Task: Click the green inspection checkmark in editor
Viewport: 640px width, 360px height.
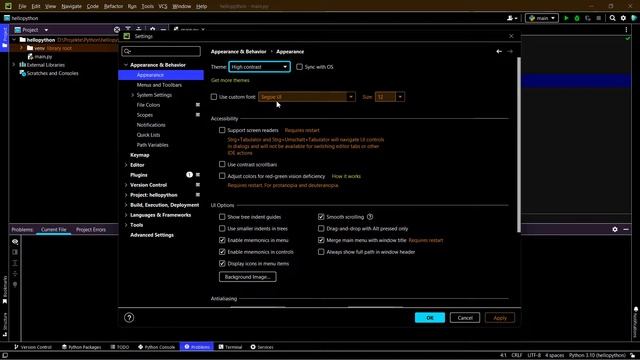Action: click(x=627, y=38)
